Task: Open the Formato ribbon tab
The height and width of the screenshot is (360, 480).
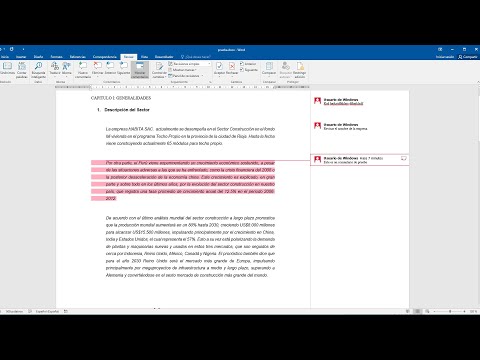Action: point(56,57)
